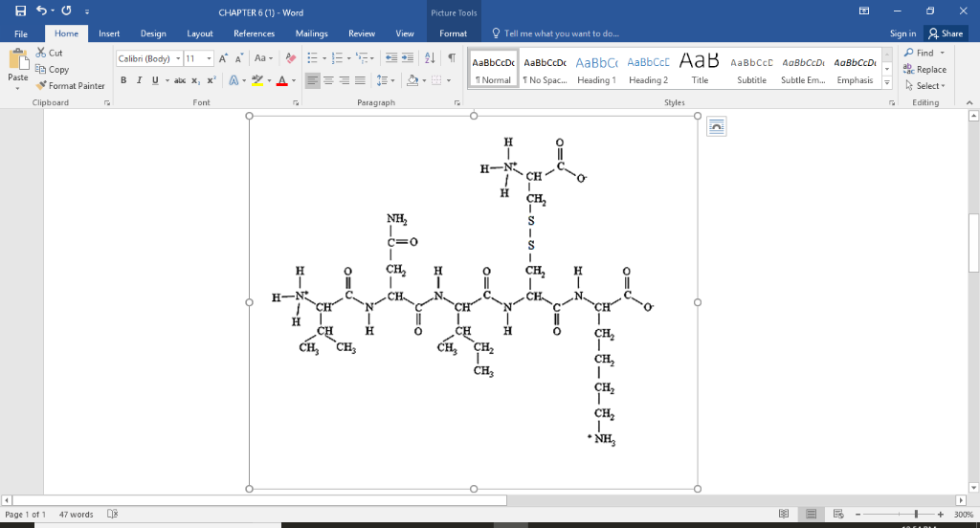Undo the last action

tap(41, 11)
